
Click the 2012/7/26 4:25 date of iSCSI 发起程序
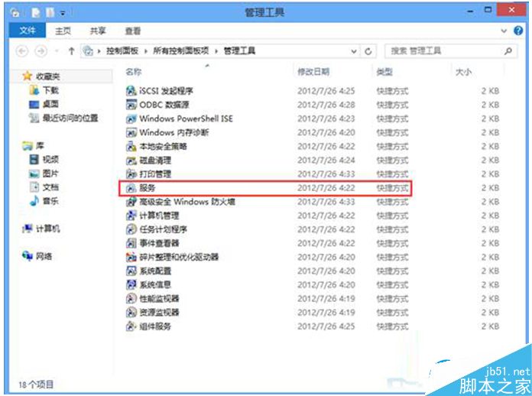click(x=326, y=91)
